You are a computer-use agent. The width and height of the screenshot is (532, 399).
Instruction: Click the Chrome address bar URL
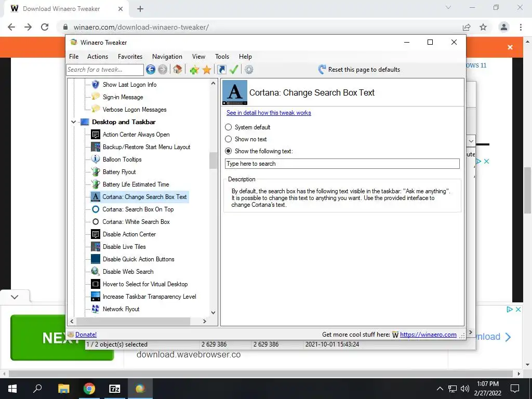coord(141,27)
